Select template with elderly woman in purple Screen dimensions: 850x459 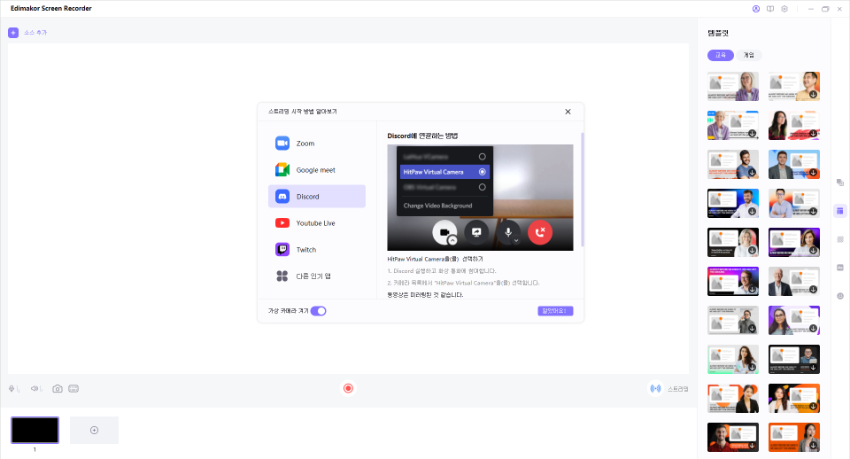733,125
